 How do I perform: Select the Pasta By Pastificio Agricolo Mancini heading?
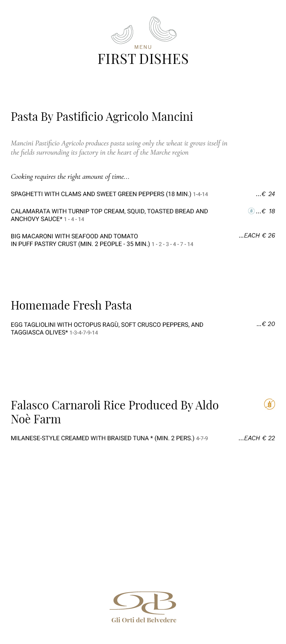click(102, 117)
